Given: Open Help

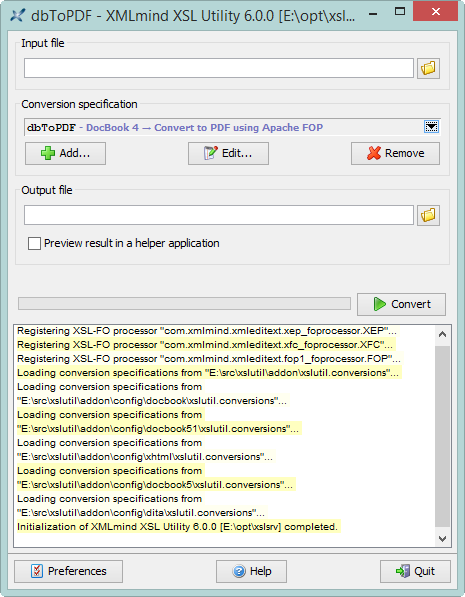Looking at the screenshot, I should click(251, 571).
